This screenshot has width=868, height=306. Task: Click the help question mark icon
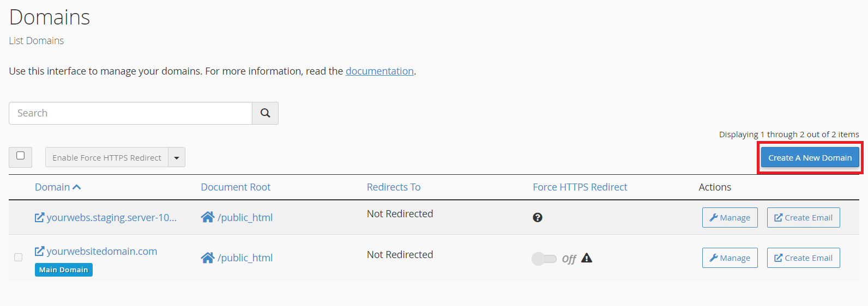click(538, 217)
